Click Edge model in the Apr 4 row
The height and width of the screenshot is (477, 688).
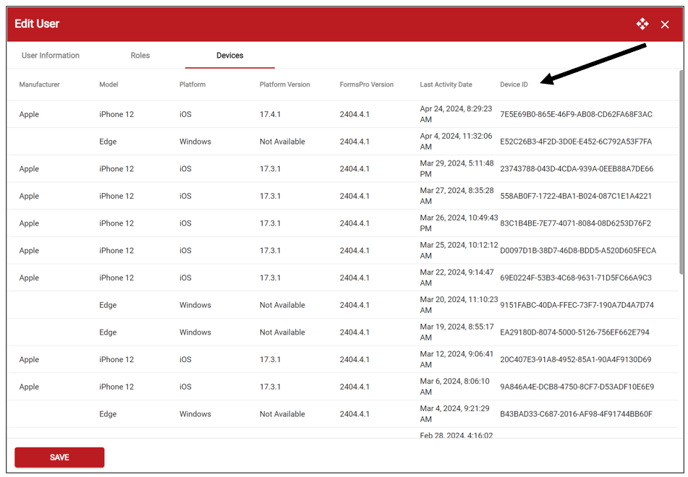click(108, 141)
